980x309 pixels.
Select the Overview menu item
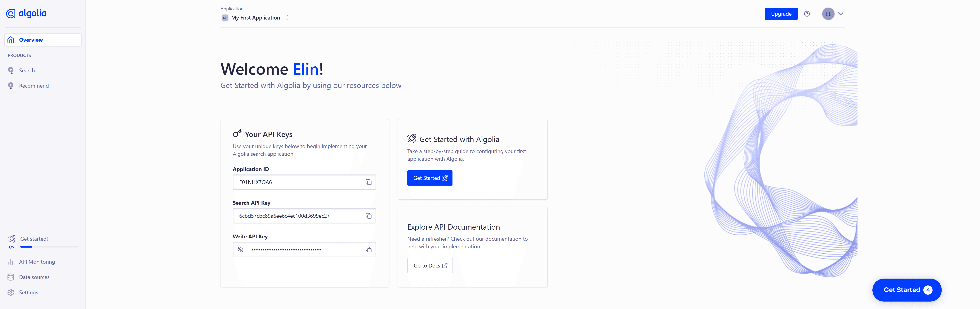click(x=43, y=40)
